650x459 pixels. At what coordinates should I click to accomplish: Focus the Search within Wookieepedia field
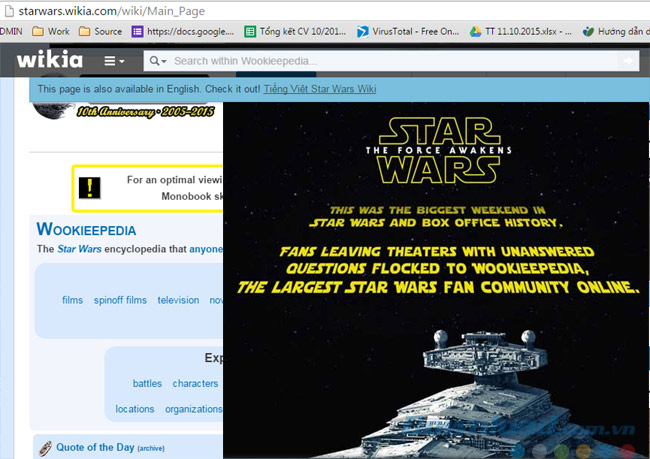(393, 61)
